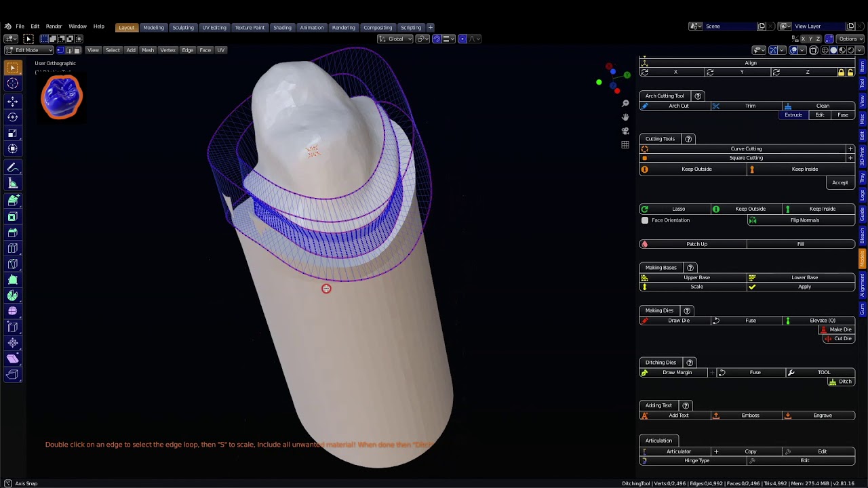
Task: Open the Sculpting workspace tab
Action: [183, 28]
